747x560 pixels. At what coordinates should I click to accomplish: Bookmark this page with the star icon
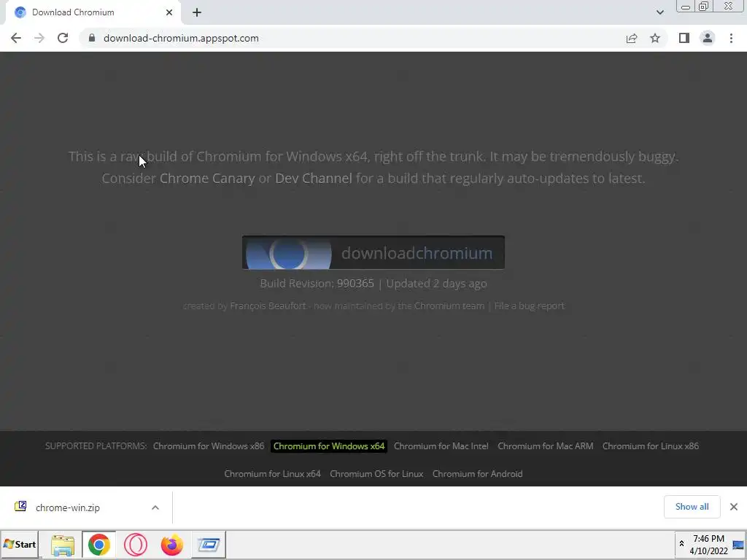[x=655, y=38]
